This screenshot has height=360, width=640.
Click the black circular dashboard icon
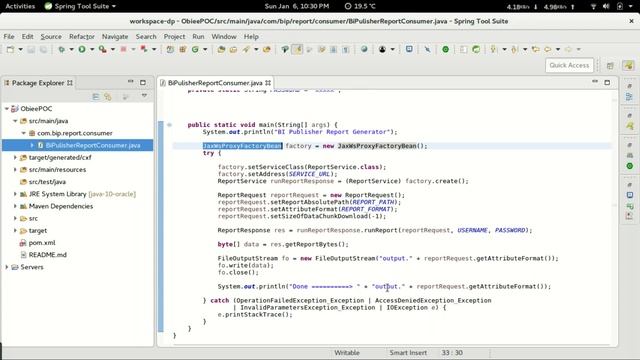(382, 49)
